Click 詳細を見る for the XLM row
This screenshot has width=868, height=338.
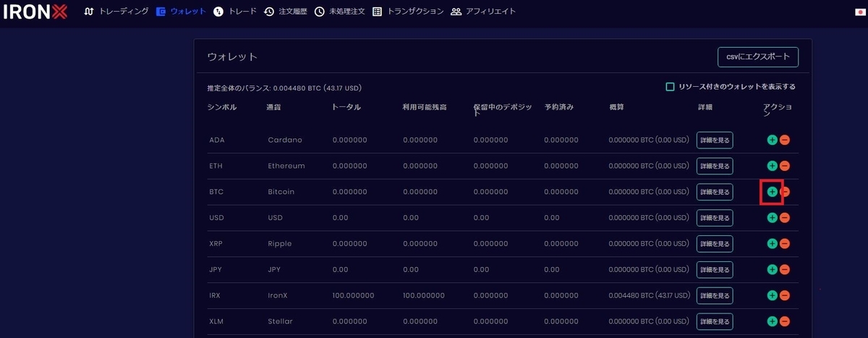point(715,321)
